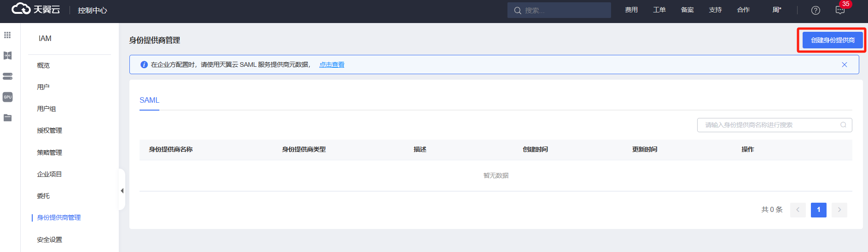
Task: Go to next page arrow in pagination
Action: coord(839,210)
